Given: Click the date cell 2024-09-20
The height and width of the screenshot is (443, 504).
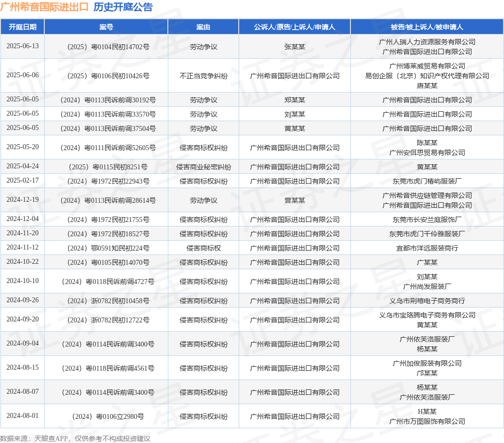Looking at the screenshot, I should pyautogui.click(x=23, y=319).
